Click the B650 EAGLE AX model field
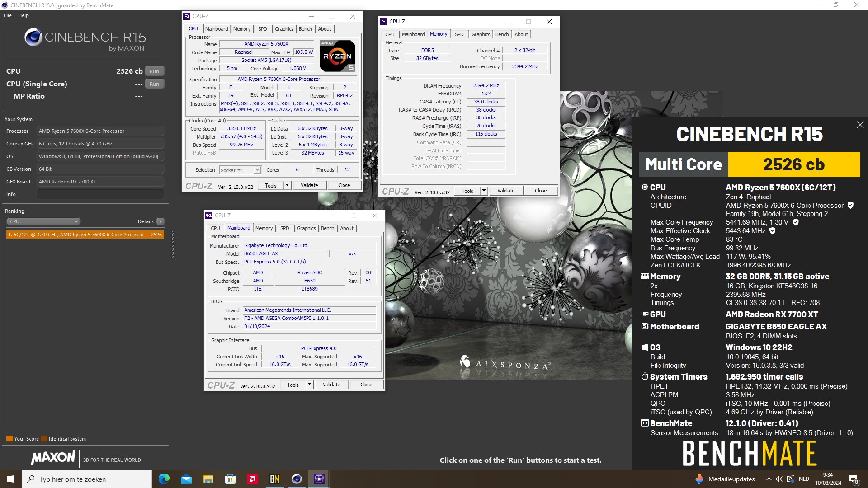 pos(285,253)
